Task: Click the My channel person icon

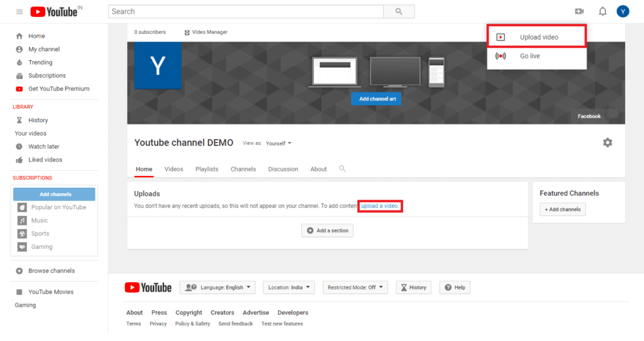Action: click(19, 49)
